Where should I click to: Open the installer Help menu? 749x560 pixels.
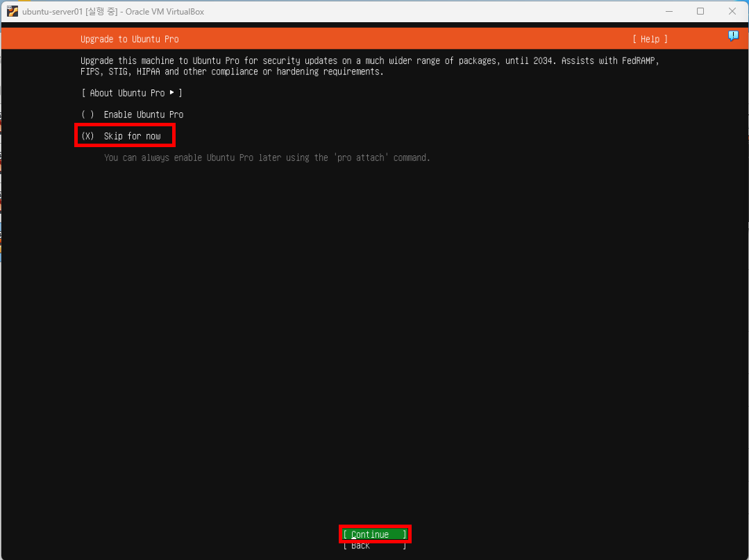650,39
